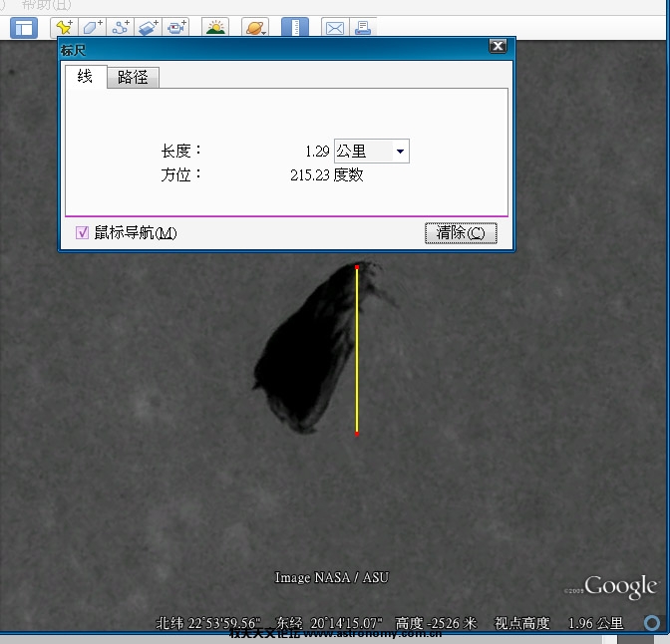Click the ruler tool icon
The width and height of the screenshot is (670, 644).
(294, 28)
